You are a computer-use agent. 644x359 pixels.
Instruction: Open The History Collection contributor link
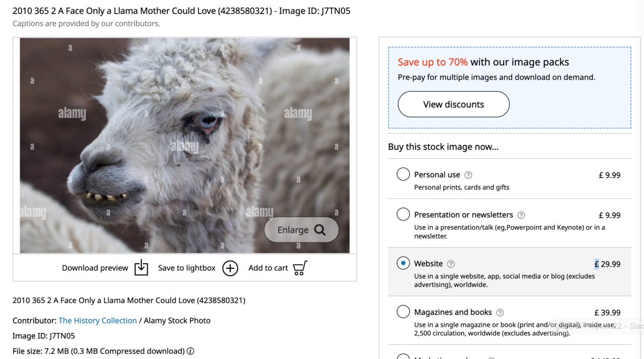click(x=98, y=320)
